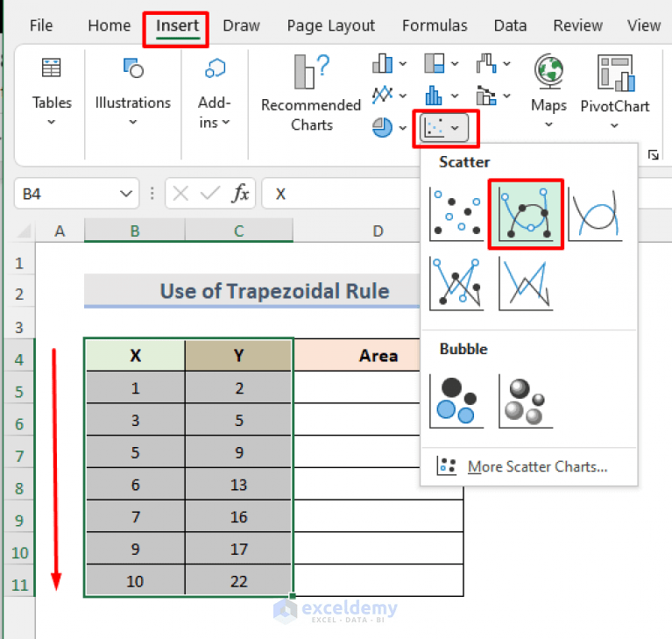
Task: Select column B header
Action: (x=135, y=231)
